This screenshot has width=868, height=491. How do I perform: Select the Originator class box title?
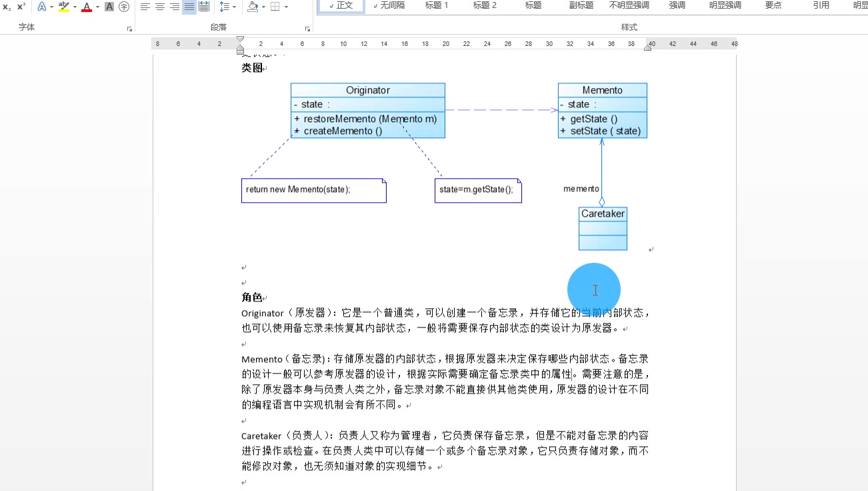point(367,90)
